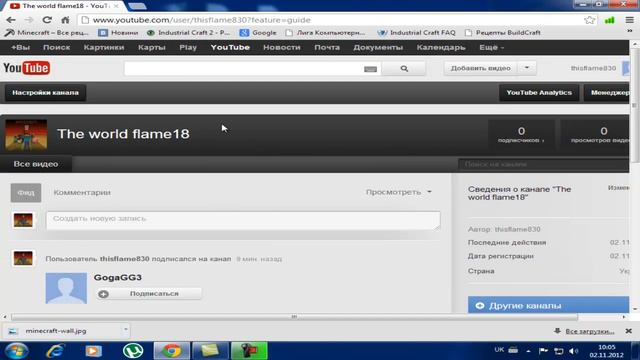Open Новости in Google bar

(x=282, y=47)
